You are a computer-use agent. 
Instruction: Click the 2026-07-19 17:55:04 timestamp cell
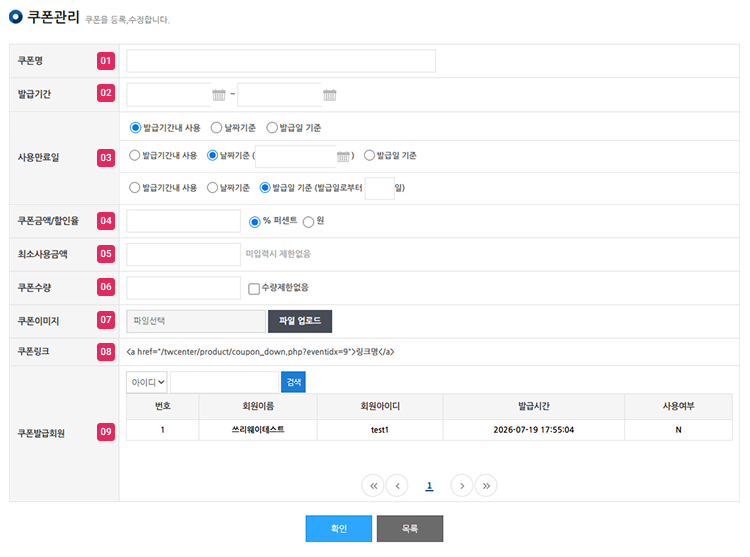tap(534, 430)
